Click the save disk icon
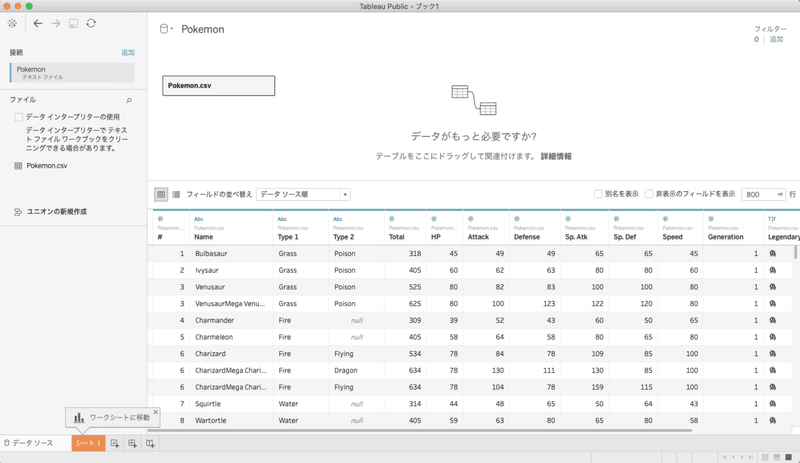 click(73, 23)
